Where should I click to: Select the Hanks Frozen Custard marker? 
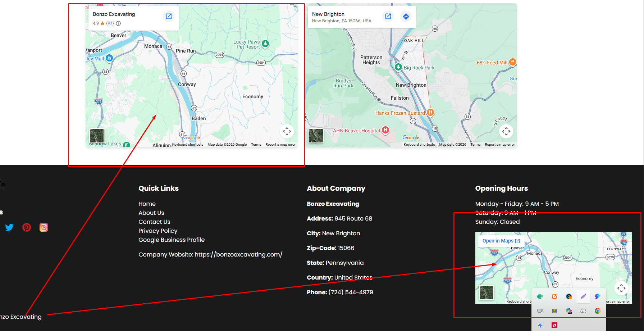pyautogui.click(x=430, y=112)
